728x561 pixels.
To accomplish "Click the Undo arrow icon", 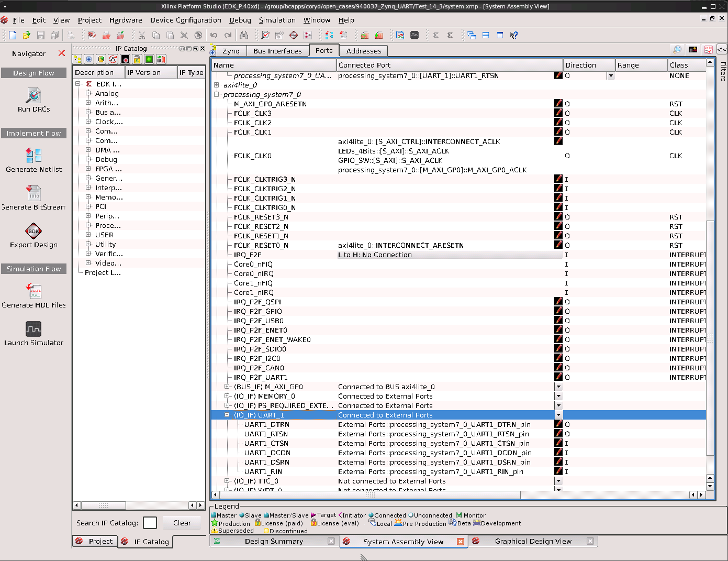I will (x=214, y=35).
